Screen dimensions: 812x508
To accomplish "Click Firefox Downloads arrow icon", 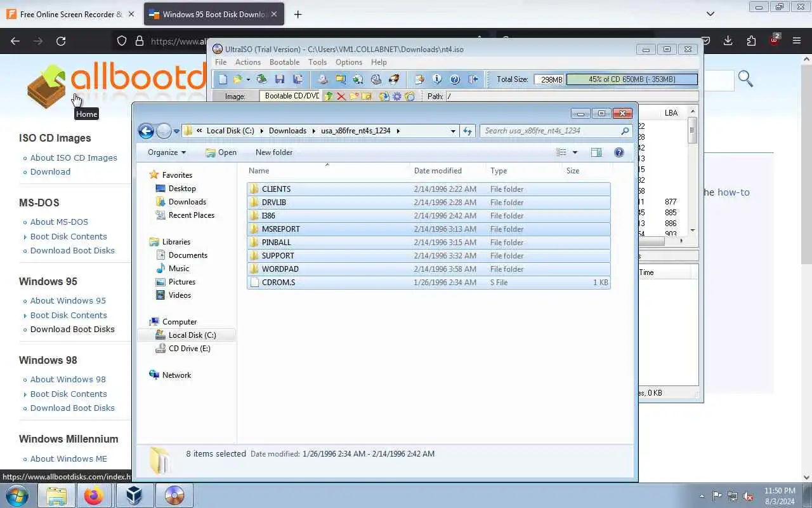I will [728, 41].
